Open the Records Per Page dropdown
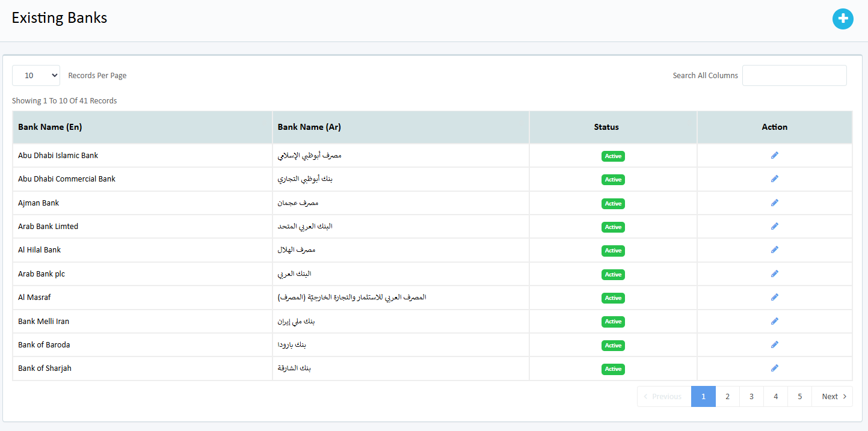This screenshot has height=431, width=868. [x=36, y=75]
